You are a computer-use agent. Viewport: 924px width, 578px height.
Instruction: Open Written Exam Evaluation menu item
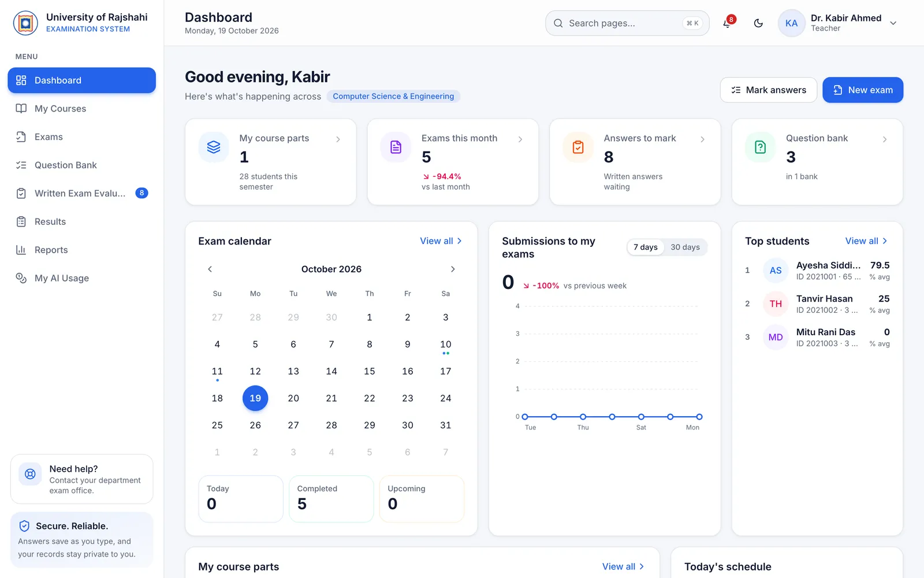(x=81, y=193)
